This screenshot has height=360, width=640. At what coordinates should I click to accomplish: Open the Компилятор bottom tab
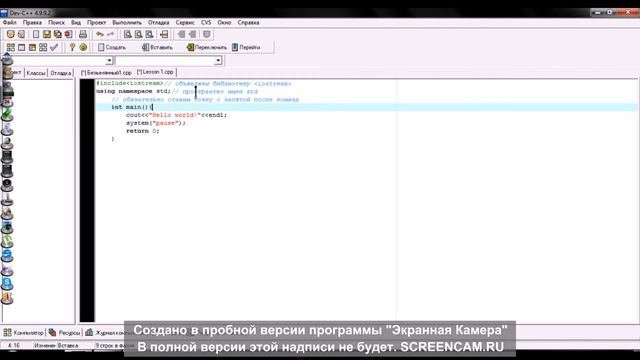click(23, 333)
